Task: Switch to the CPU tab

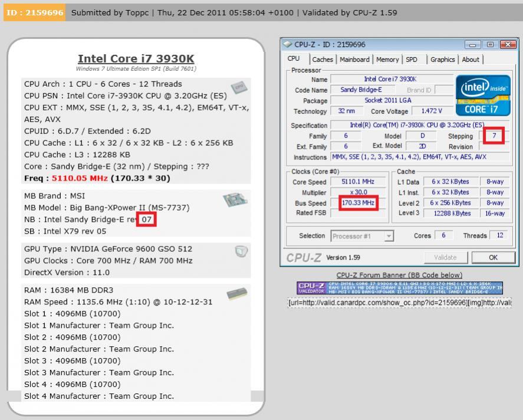Action: point(294,59)
